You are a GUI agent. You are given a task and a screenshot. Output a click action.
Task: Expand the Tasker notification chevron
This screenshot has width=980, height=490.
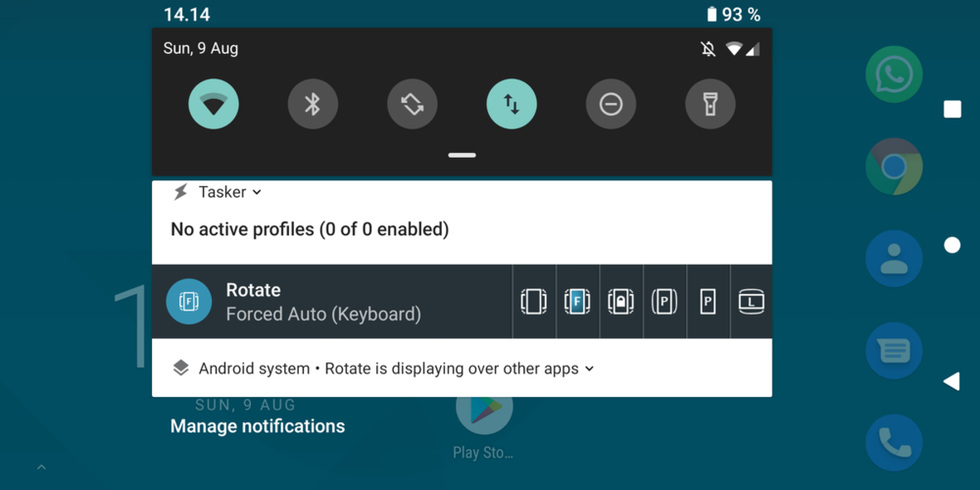pyautogui.click(x=257, y=193)
